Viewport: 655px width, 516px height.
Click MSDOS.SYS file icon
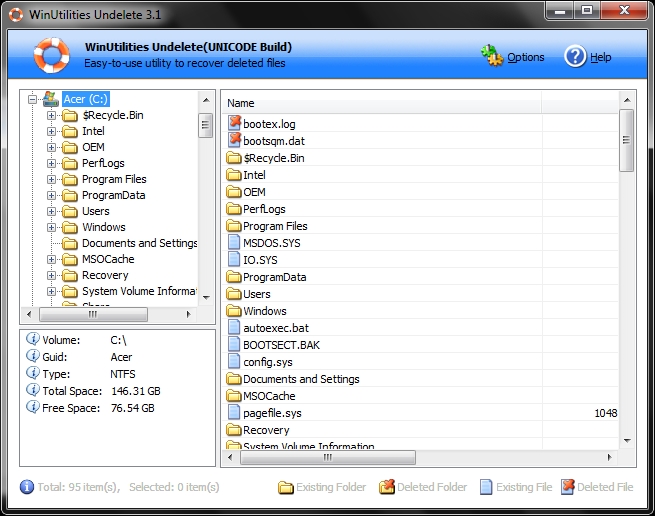tap(234, 242)
